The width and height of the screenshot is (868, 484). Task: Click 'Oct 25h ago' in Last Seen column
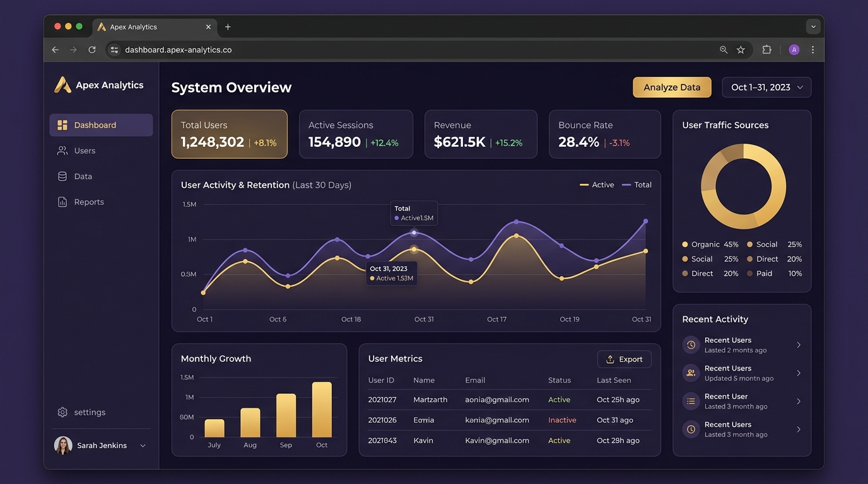[x=618, y=400]
